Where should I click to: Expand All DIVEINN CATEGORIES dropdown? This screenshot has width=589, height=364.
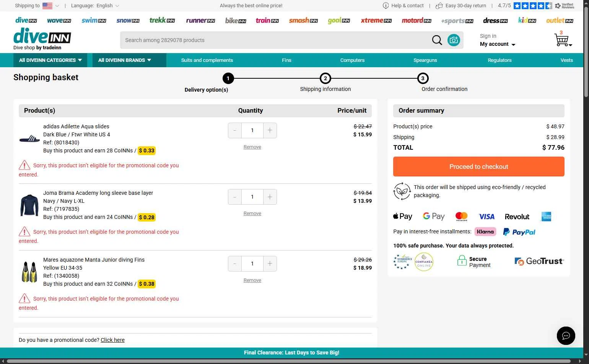click(x=50, y=60)
